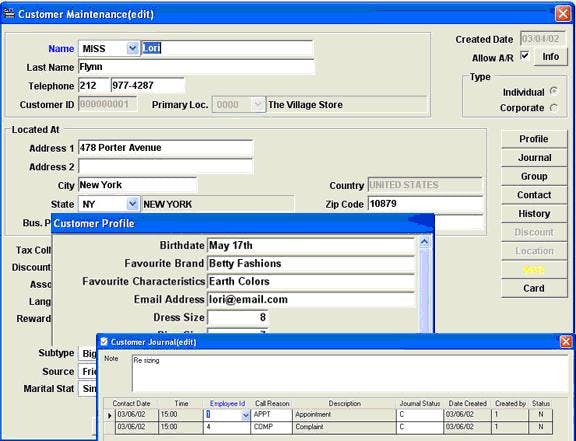Screen dimensions: 576x441
Task: Open the History button
Action: pos(534,214)
